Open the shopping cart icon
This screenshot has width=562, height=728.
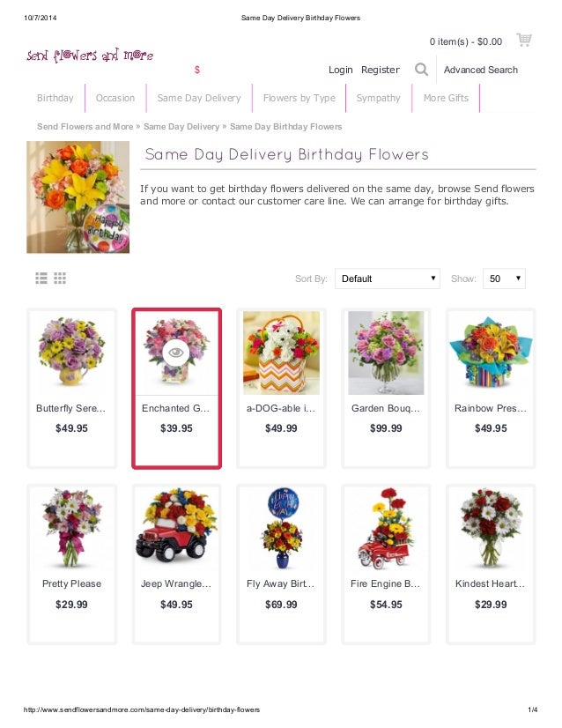524,40
